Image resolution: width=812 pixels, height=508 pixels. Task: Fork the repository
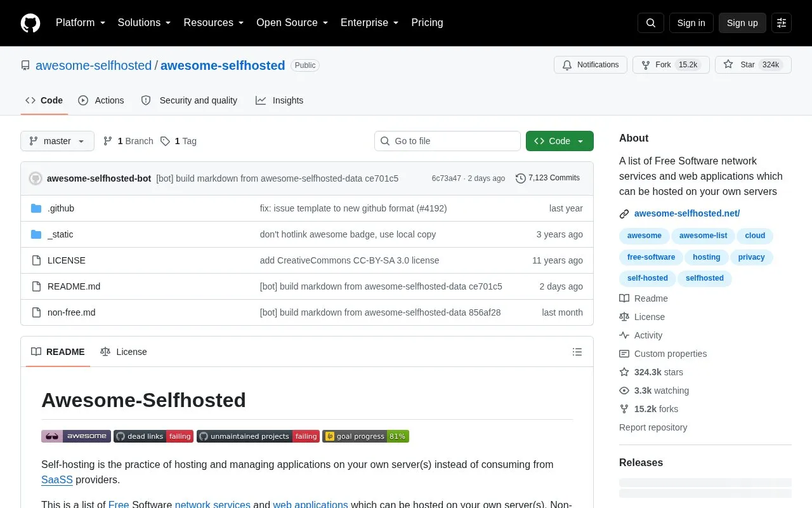(x=671, y=65)
